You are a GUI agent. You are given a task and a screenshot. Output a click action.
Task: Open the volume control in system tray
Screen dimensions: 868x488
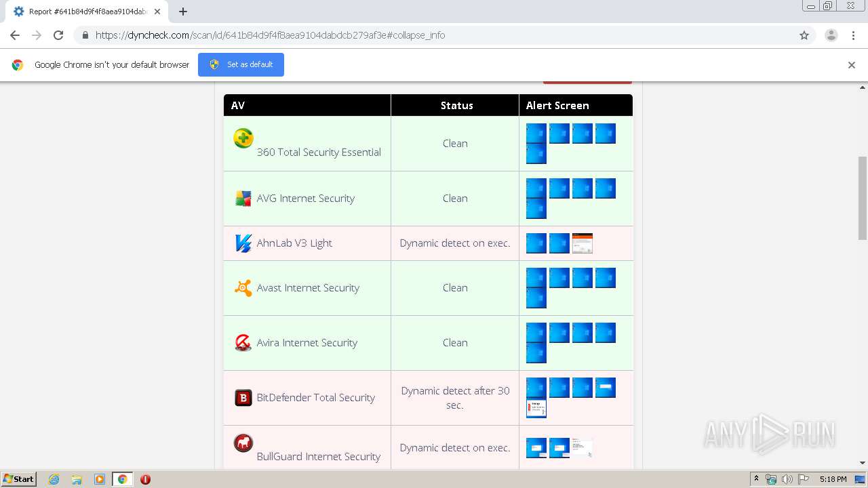(x=787, y=479)
